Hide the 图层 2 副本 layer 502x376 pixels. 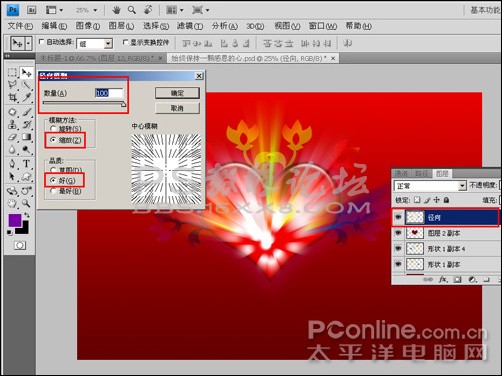[x=398, y=233]
